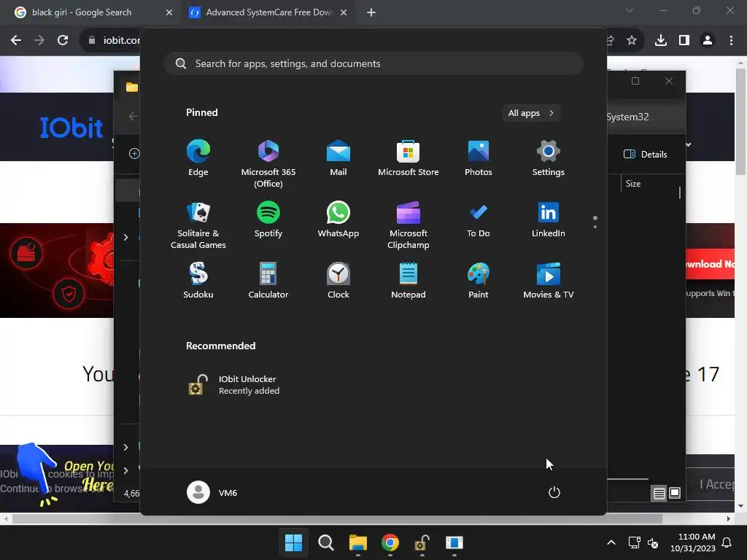Launch the To Do app
This screenshot has width=747, height=560.
coord(479,219)
